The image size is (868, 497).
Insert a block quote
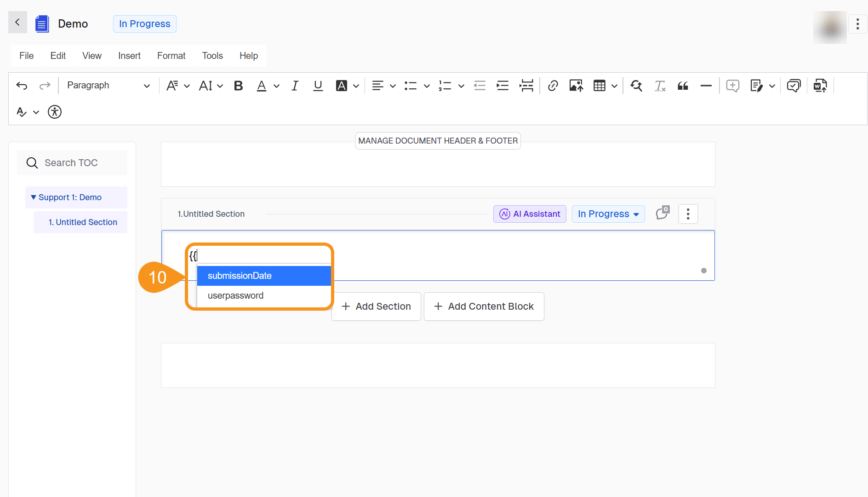point(683,86)
